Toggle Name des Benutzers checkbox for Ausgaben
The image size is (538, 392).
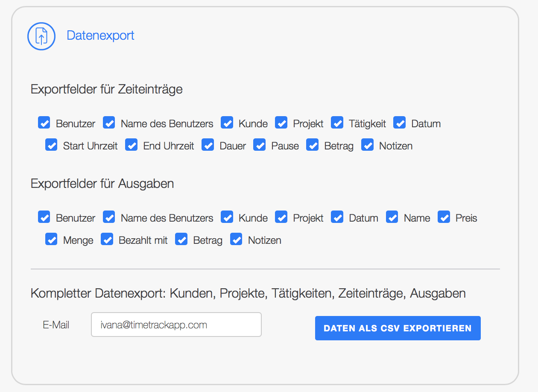(x=109, y=217)
